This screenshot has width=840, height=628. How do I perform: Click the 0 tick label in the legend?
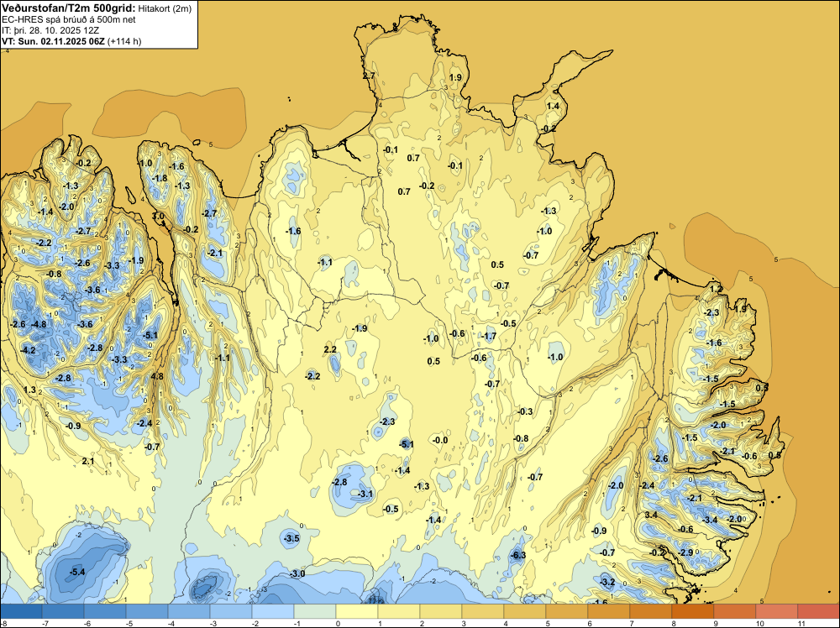(338, 623)
